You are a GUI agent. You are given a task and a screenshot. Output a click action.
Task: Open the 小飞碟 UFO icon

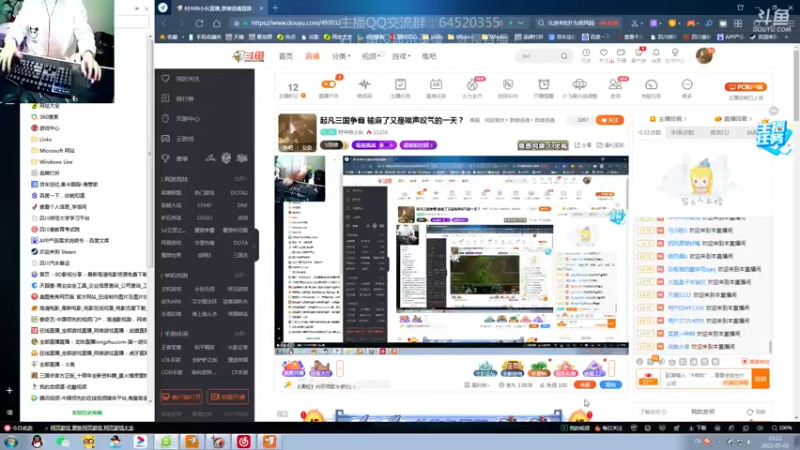[580, 85]
